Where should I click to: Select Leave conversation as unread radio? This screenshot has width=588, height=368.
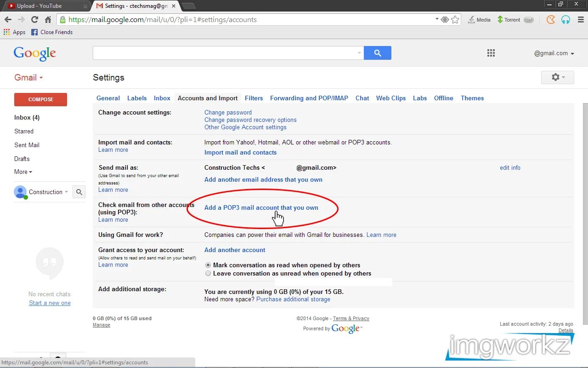coord(208,274)
